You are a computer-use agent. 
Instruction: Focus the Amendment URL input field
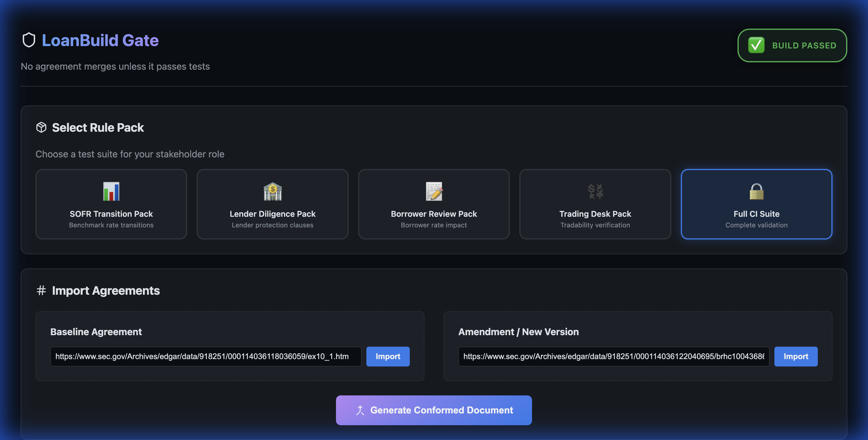613,356
